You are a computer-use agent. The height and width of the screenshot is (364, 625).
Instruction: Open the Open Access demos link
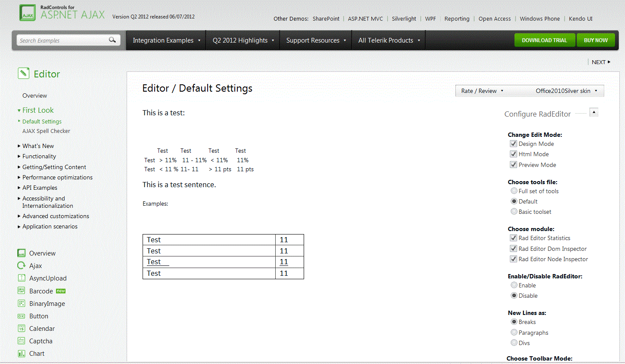[494, 19]
